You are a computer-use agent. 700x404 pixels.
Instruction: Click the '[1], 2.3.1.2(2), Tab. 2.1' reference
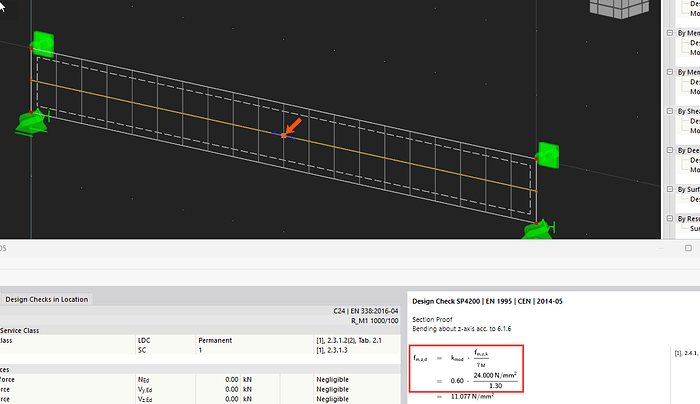[351, 341]
